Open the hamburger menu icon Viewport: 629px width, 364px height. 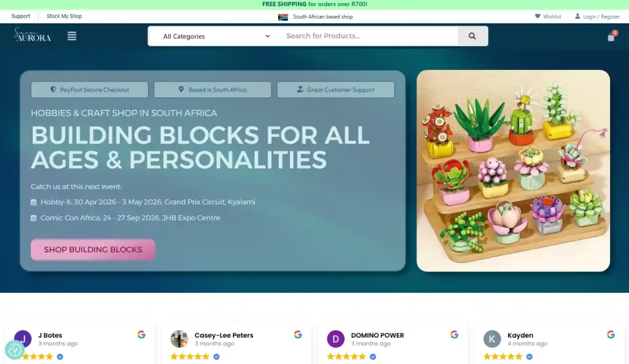point(72,36)
